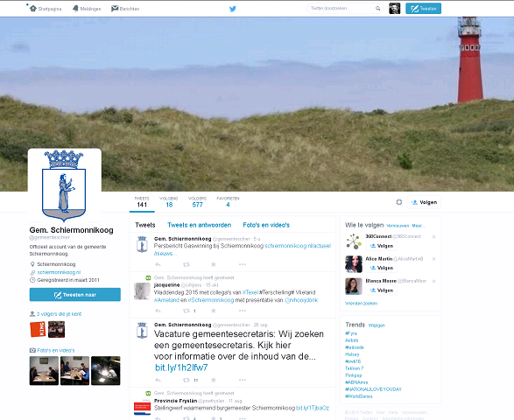Open schiermonnikoog.nl/actueel link in first tweet
514x420 pixels.
(x=298, y=246)
